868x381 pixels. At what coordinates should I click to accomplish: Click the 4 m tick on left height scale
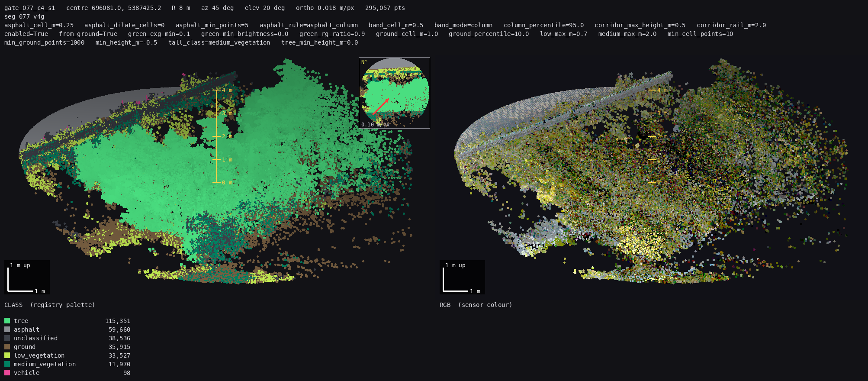(224, 90)
